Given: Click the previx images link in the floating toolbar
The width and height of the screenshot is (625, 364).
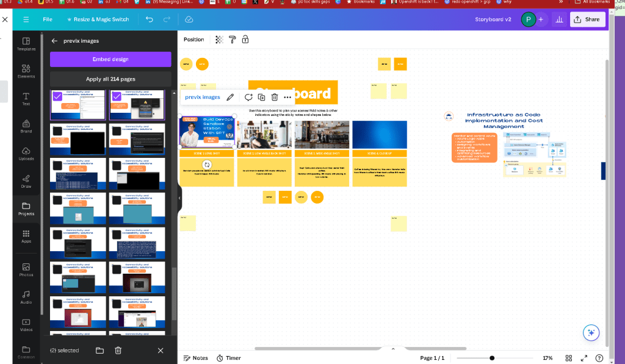Looking at the screenshot, I should [x=203, y=97].
